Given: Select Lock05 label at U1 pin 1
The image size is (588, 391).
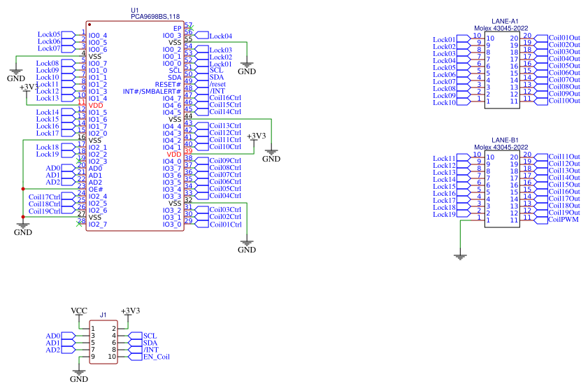Looking at the screenshot, I should point(49,34).
